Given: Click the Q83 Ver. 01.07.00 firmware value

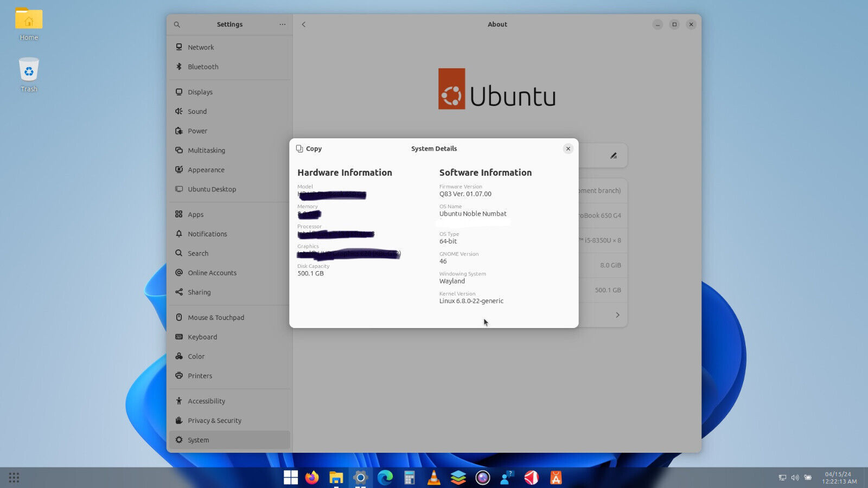Looking at the screenshot, I should pyautogui.click(x=465, y=194).
